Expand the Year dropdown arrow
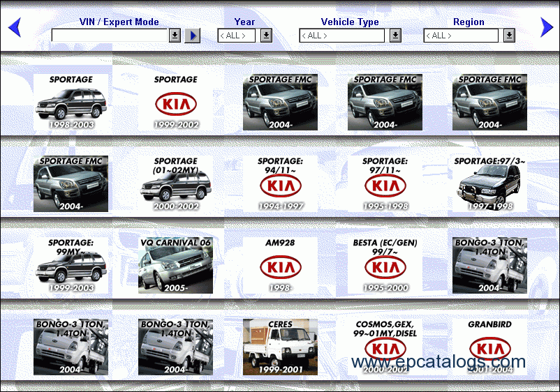 (266, 36)
